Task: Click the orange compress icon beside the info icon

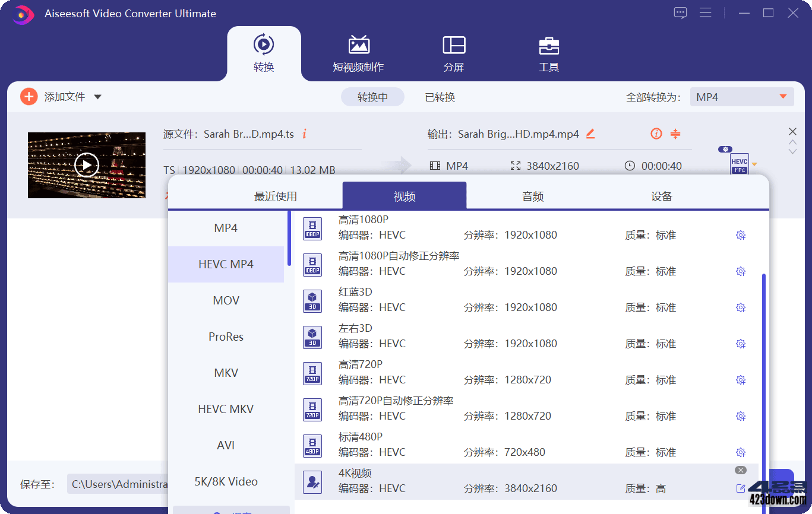Action: 676,134
